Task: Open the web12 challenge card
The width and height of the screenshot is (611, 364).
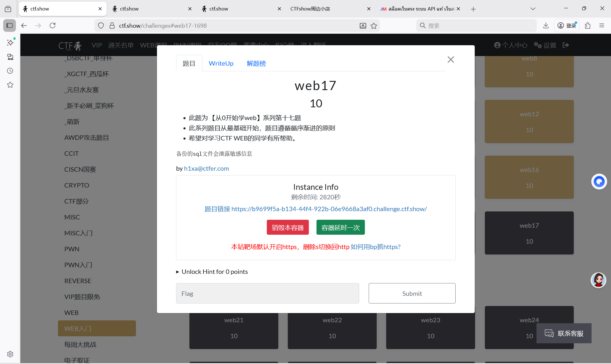Action: [x=529, y=122]
